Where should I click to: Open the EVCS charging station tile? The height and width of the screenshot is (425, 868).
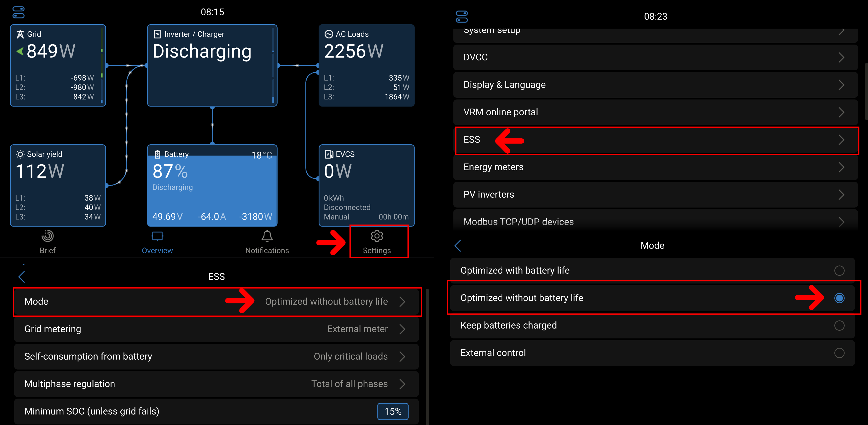pyautogui.click(x=366, y=186)
